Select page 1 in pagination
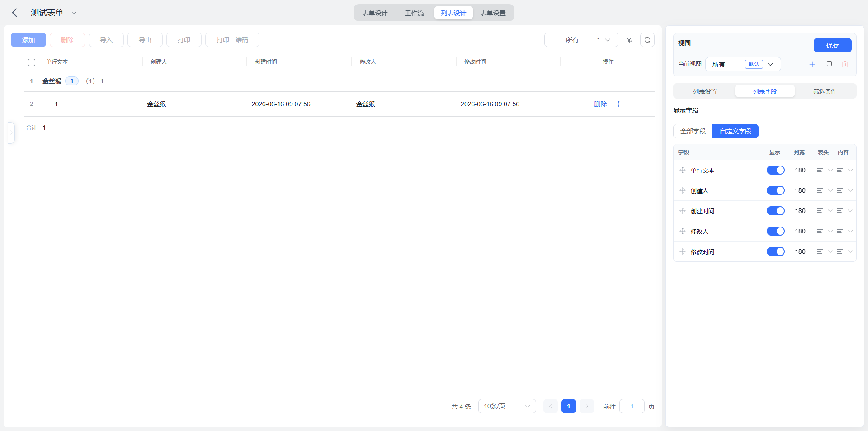 pos(569,406)
